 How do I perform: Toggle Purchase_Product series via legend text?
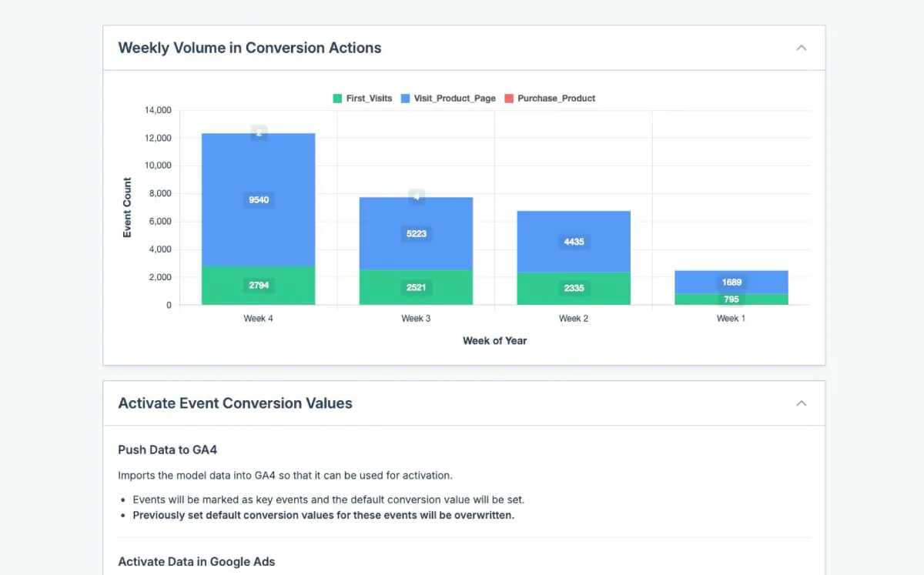pos(556,99)
